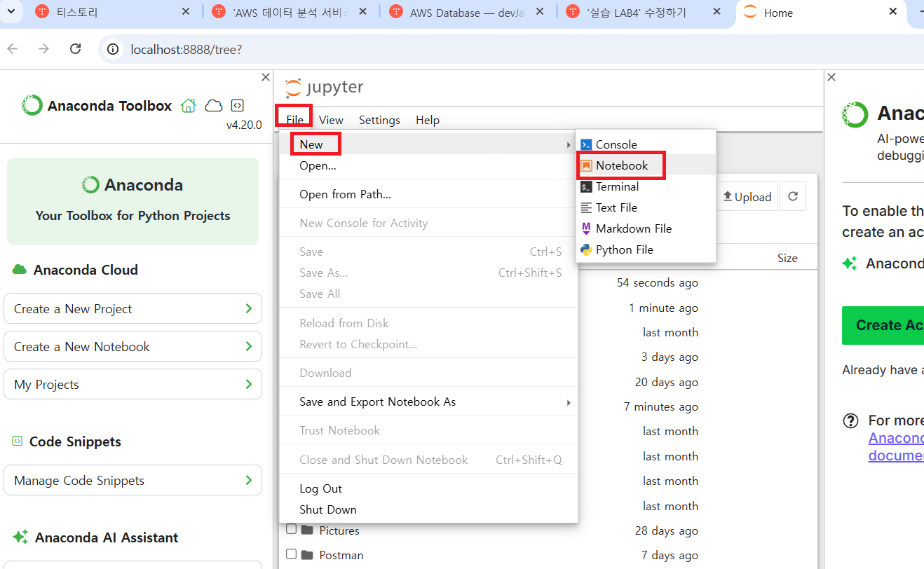Click Create a New Notebook
This screenshot has height=569, width=924.
(133, 346)
